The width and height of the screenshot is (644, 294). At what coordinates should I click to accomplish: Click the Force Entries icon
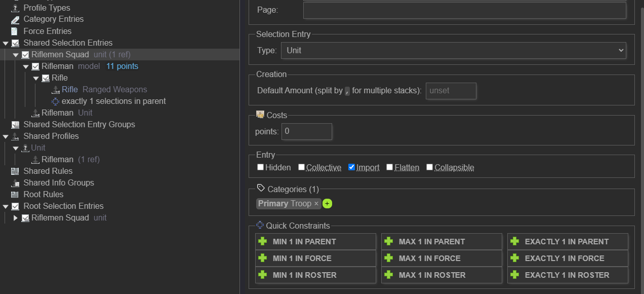pos(15,31)
